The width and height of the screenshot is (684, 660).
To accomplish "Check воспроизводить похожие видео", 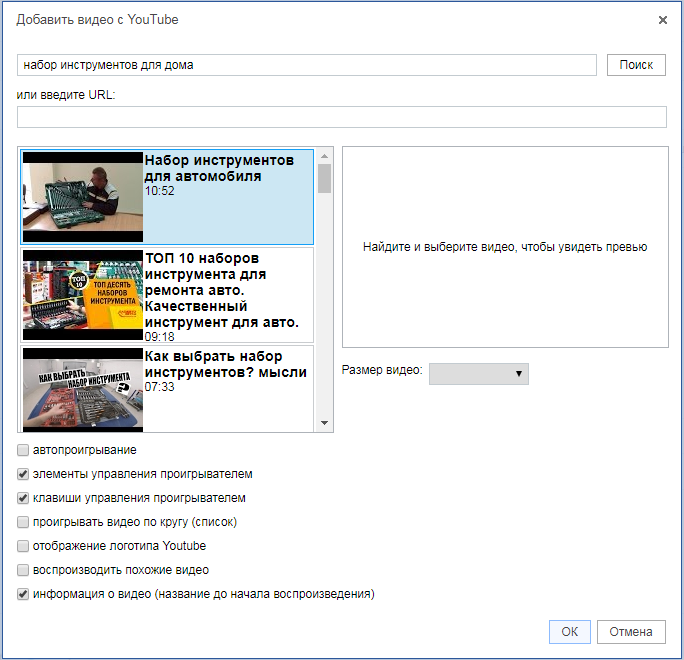I will [x=23, y=570].
